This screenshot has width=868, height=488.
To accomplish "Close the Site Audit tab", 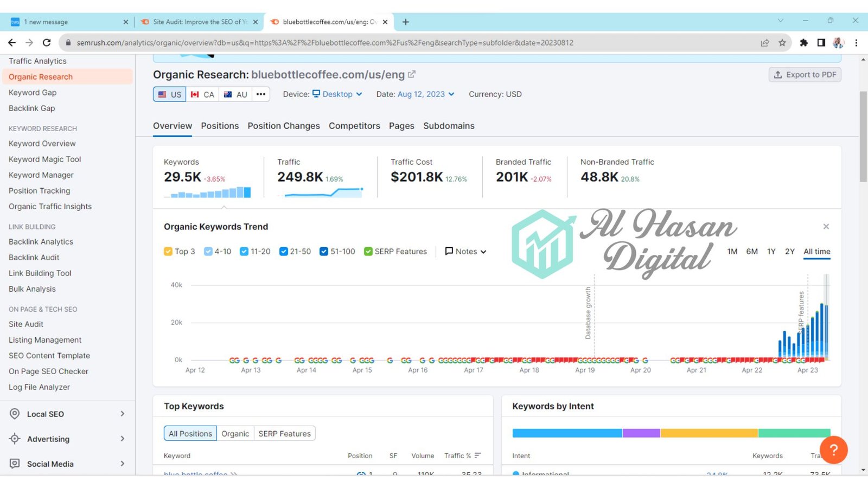I will pyautogui.click(x=256, y=22).
